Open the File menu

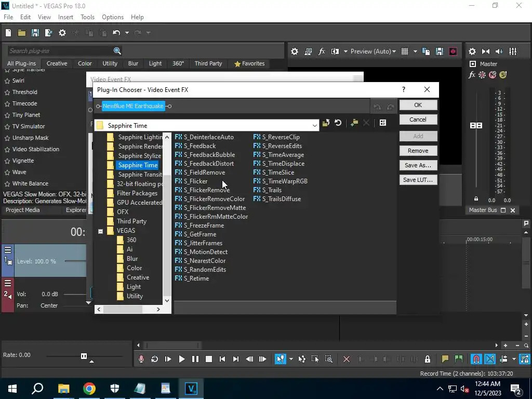[x=8, y=17]
